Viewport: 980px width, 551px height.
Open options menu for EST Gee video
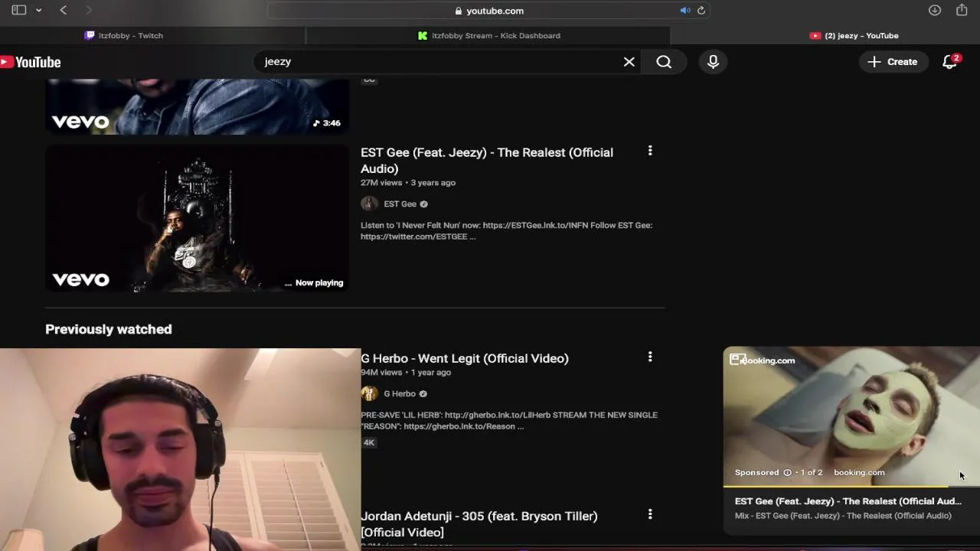tap(650, 152)
